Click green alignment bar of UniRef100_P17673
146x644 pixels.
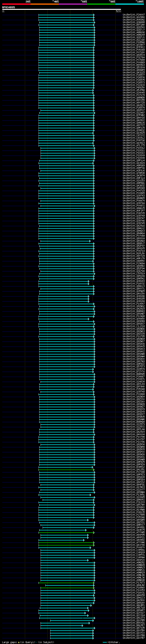pos(66,583)
